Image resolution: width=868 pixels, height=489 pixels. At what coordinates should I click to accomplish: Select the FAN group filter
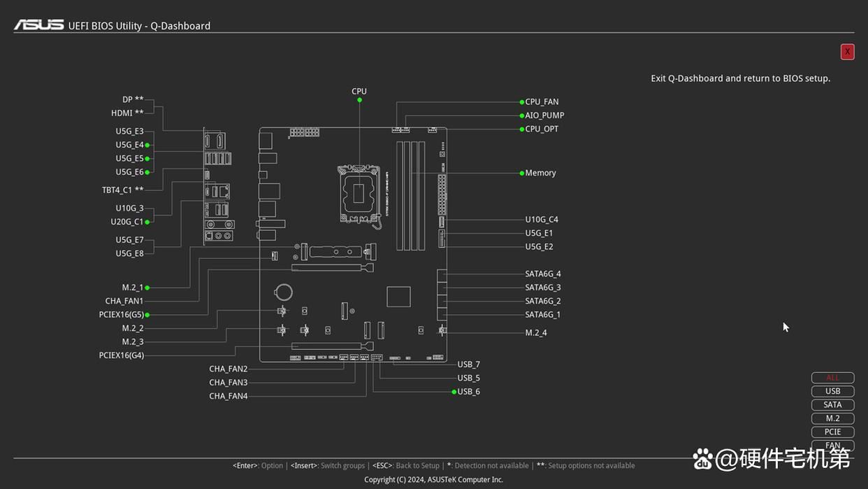pos(832,445)
